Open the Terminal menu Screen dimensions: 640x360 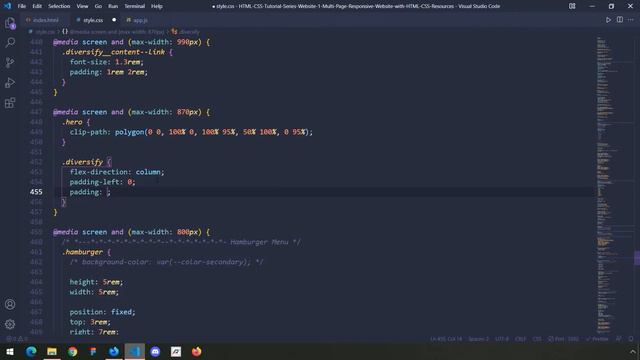pyautogui.click(x=135, y=6)
